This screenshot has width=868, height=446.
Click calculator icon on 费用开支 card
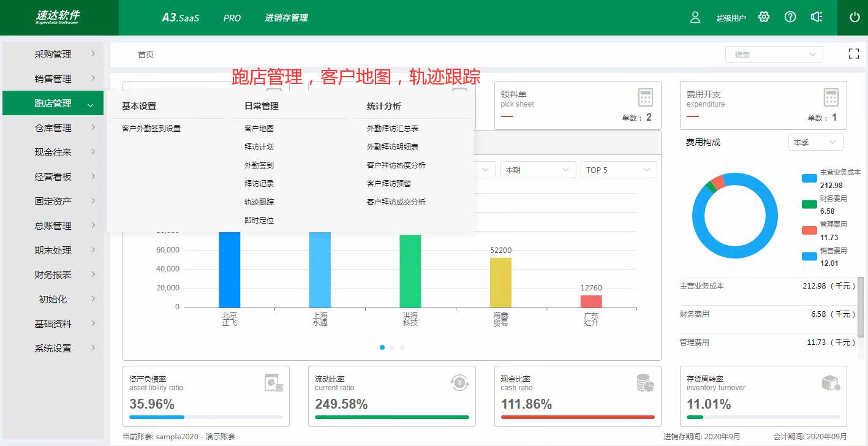click(831, 97)
